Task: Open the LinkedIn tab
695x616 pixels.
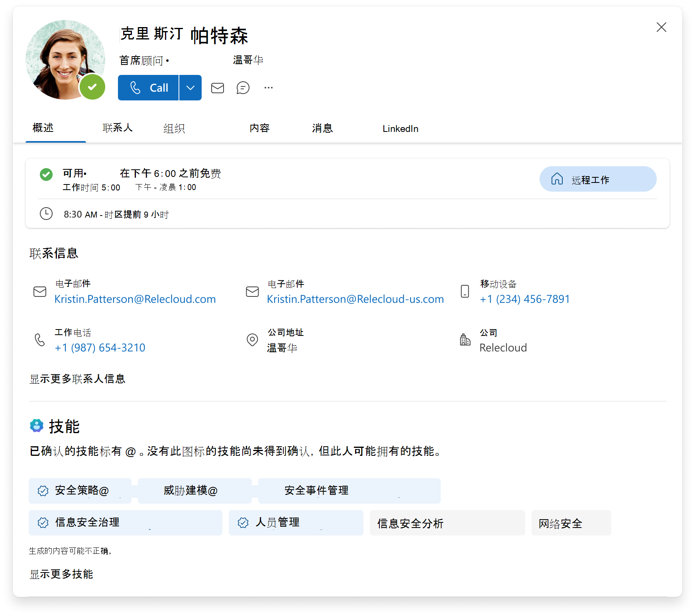Action: (401, 129)
